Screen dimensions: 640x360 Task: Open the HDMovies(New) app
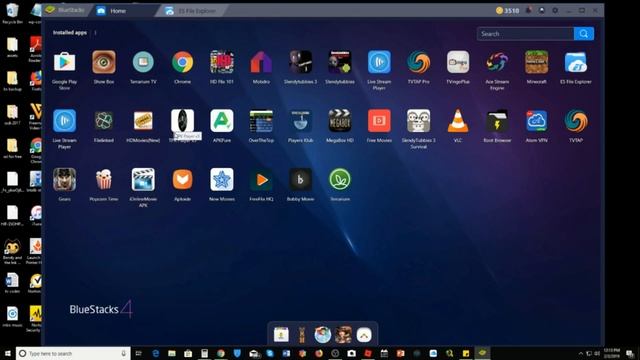143,121
